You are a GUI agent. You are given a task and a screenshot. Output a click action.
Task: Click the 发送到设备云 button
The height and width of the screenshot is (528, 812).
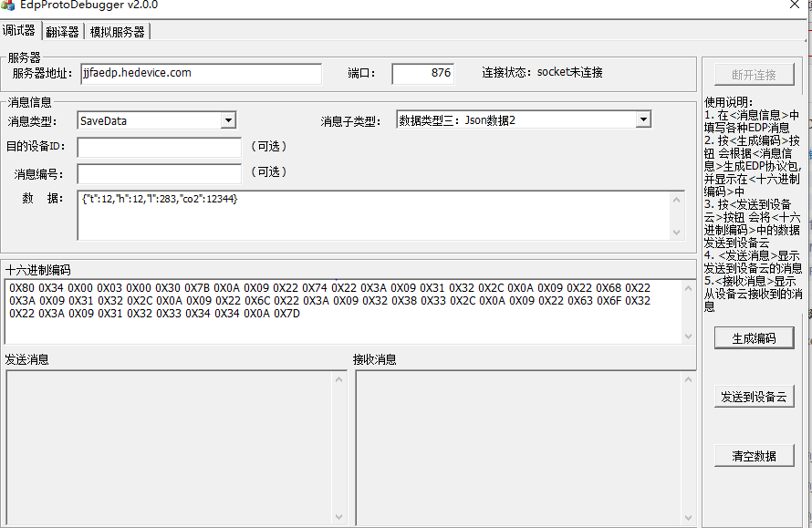[754, 397]
